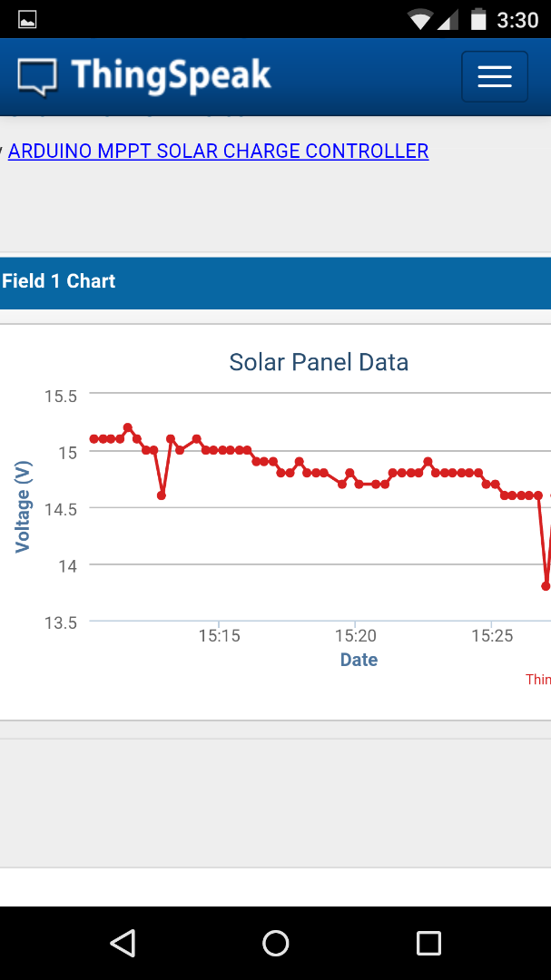This screenshot has height=980, width=551.
Task: Tap the battery icon in status bar
Action: point(477,19)
